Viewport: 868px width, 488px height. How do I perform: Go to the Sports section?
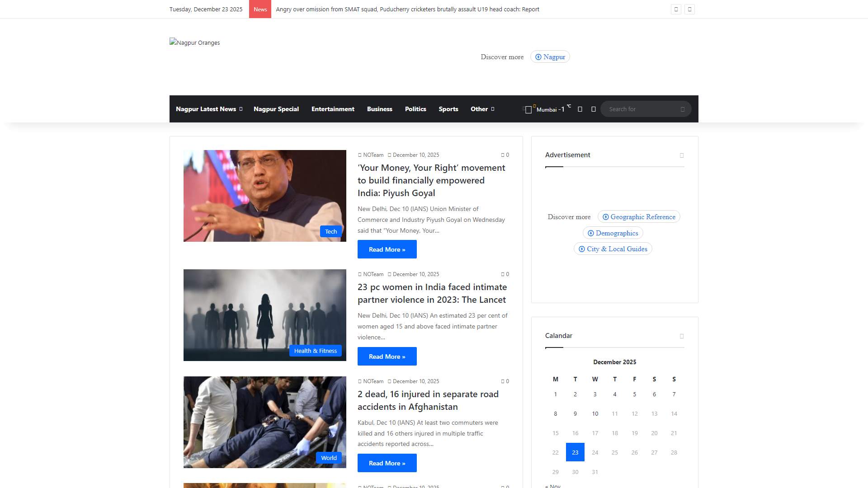tap(448, 109)
